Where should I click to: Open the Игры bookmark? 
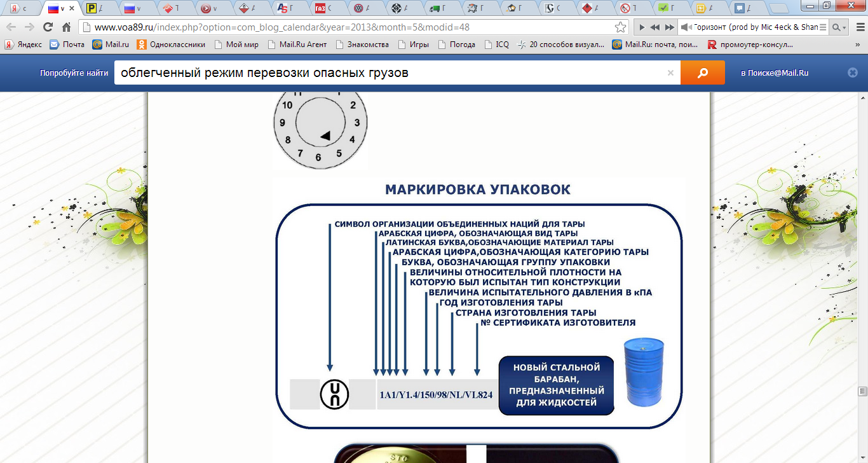coord(414,45)
